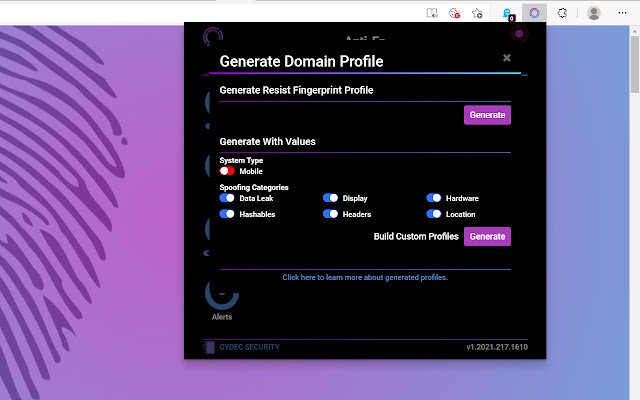Open browser Settings and more menu
Image resolution: width=640 pixels, height=400 pixels.
(623, 13)
